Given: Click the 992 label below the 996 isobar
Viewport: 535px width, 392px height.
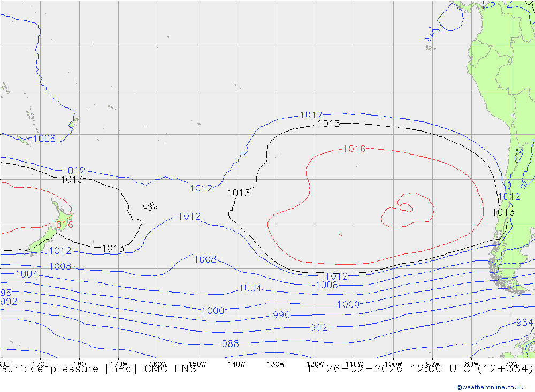Looking at the screenshot, I should (x=319, y=328).
